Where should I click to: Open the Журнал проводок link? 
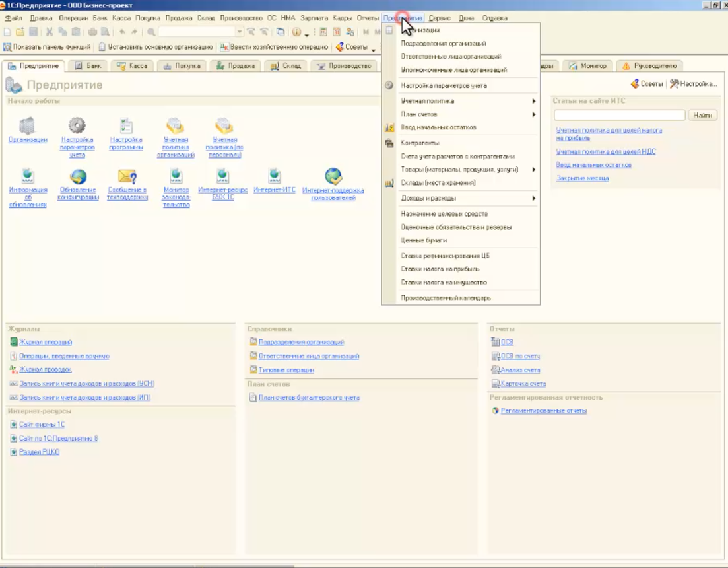point(46,370)
